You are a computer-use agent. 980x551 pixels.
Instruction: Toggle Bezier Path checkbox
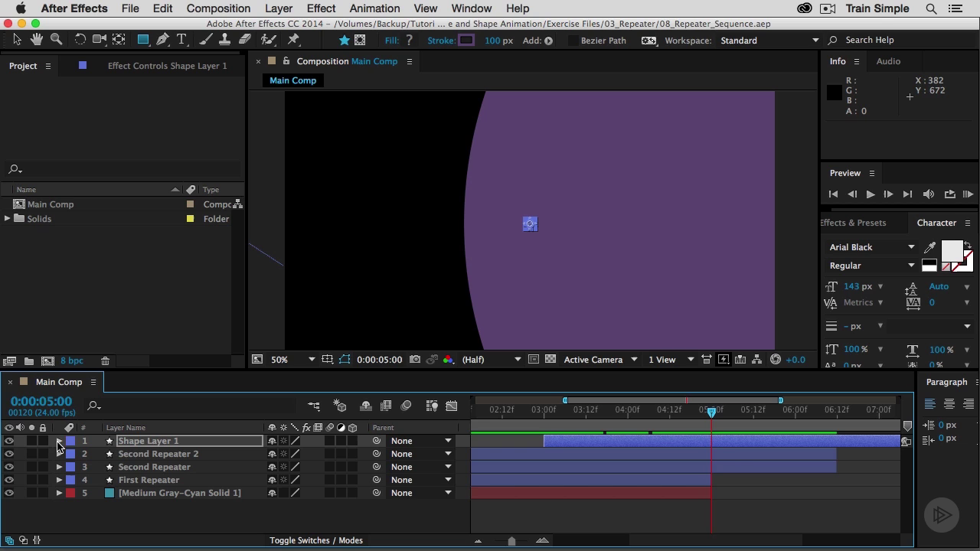point(573,41)
